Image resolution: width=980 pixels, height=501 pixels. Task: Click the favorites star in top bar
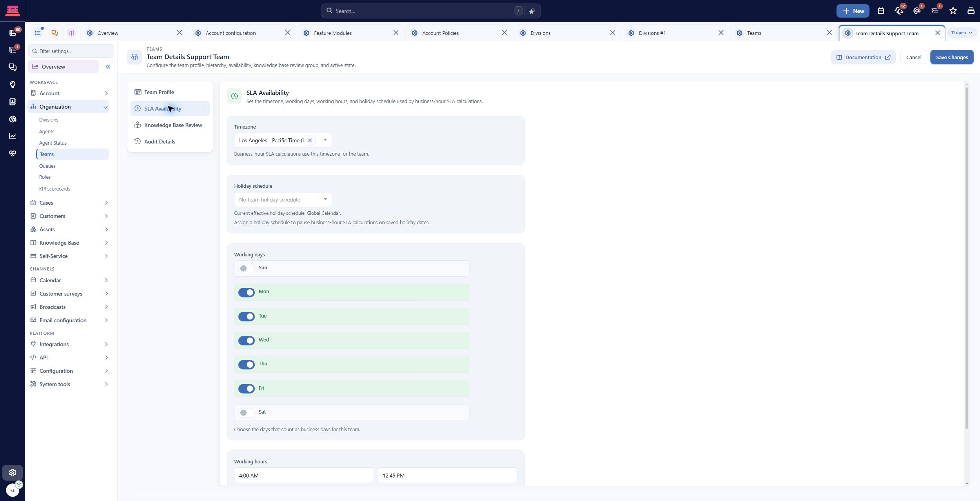pos(953,11)
